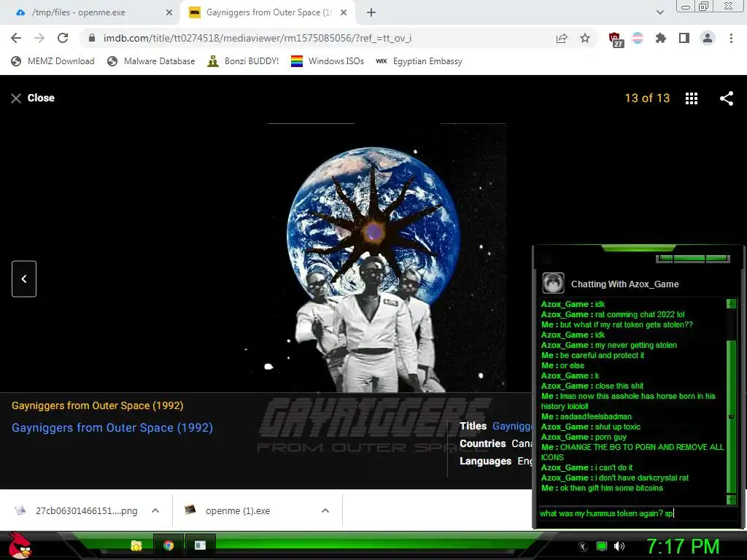Open the network monitor tray icon

click(x=602, y=547)
